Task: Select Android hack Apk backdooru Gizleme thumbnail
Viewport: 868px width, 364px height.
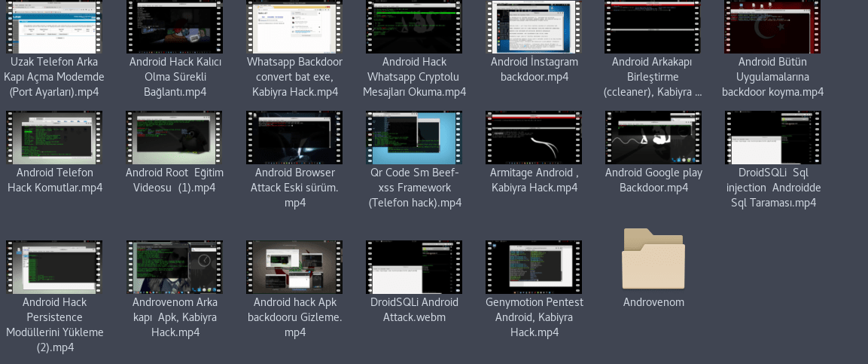Action: [x=294, y=267]
